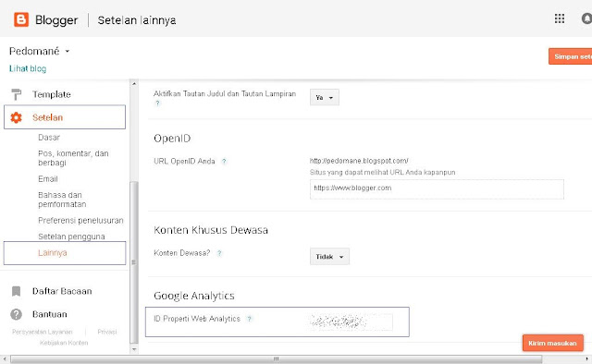Image resolution: width=592 pixels, height=364 pixels.
Task: Click the Lihat blog link
Action: pos(28,68)
